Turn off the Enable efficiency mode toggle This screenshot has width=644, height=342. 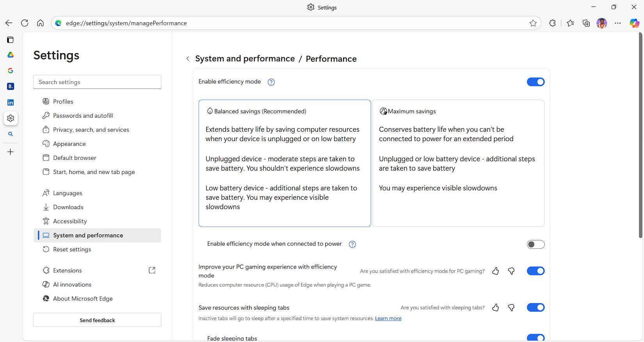[x=535, y=82]
